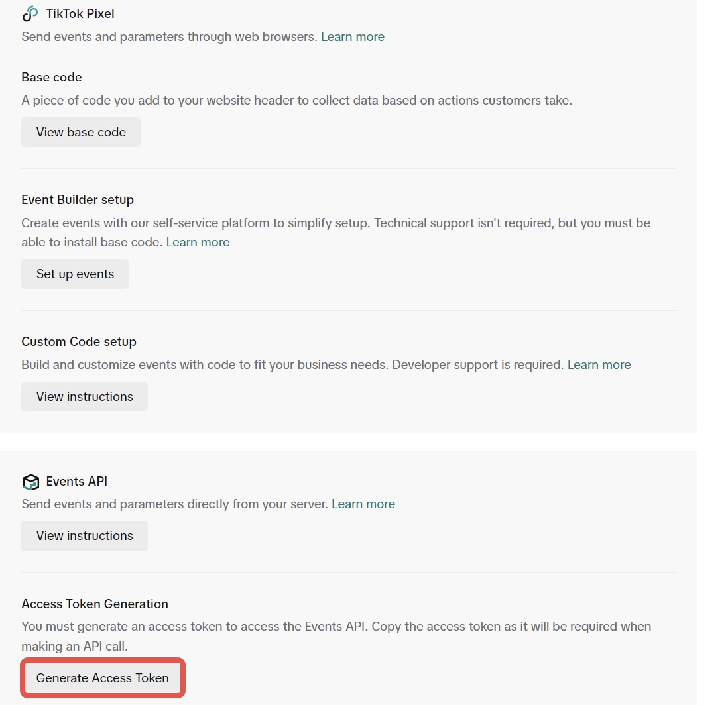The width and height of the screenshot is (728, 705).
Task: View instructions for Custom Code setup
Action: pyautogui.click(x=84, y=396)
